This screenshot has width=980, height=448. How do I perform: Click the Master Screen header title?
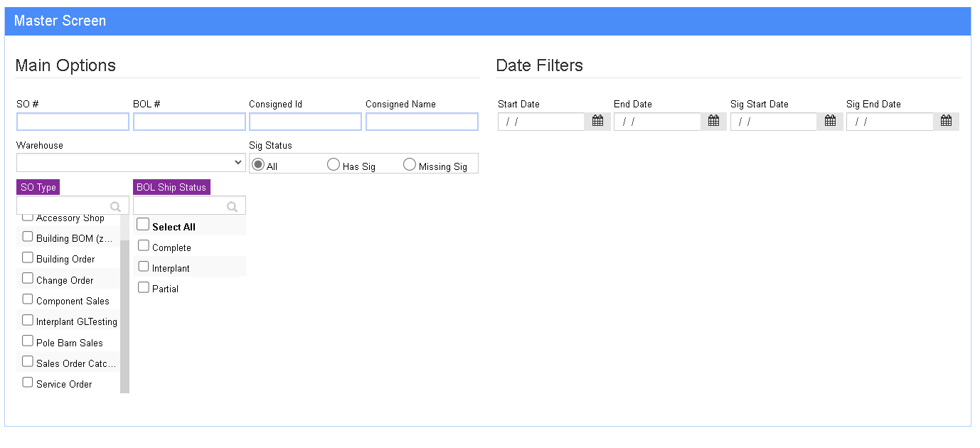point(60,21)
